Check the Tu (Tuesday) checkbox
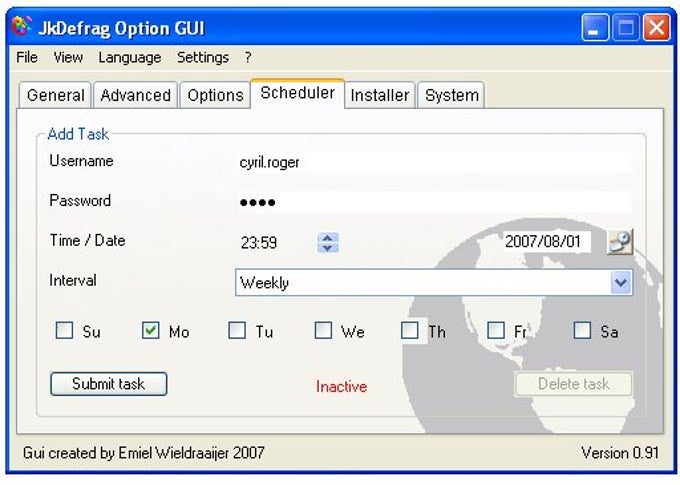 (x=237, y=330)
